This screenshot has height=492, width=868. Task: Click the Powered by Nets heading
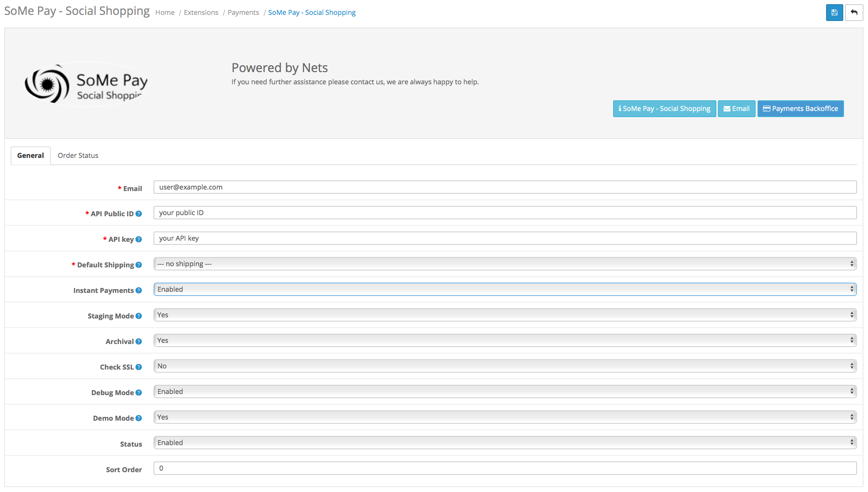[x=280, y=68]
